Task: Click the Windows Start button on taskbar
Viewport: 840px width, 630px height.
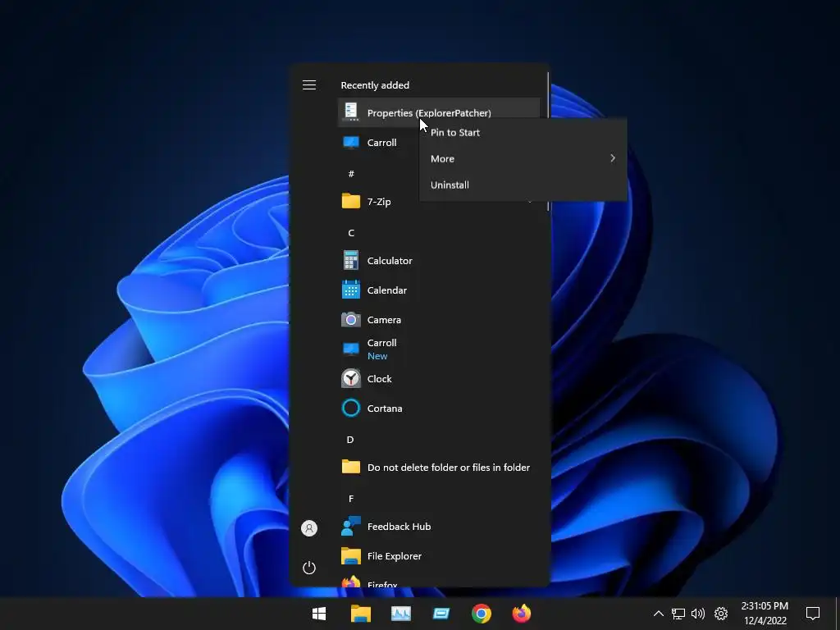Action: click(x=319, y=614)
